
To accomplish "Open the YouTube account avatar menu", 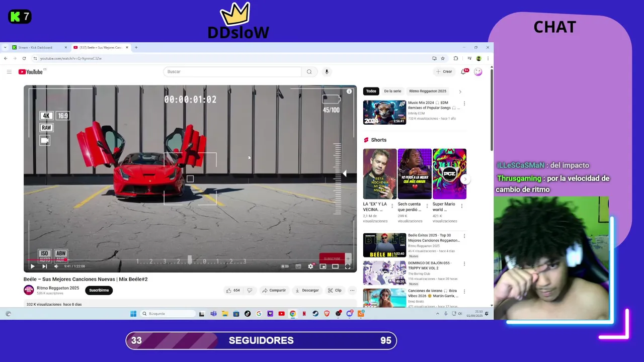I will click(478, 72).
